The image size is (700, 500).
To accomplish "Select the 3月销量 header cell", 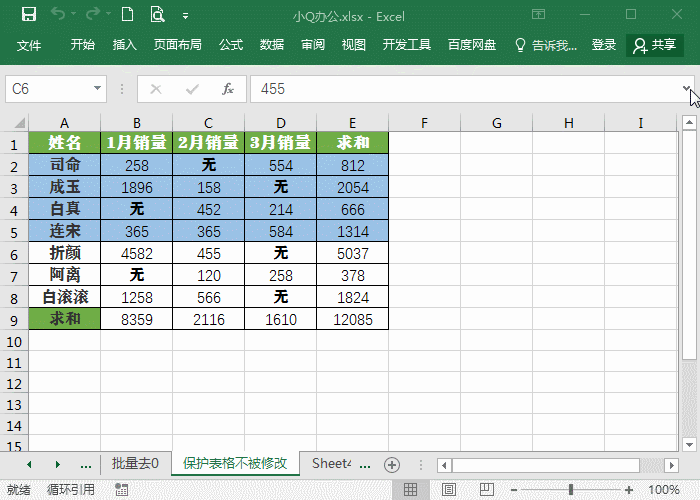I will tap(280, 142).
